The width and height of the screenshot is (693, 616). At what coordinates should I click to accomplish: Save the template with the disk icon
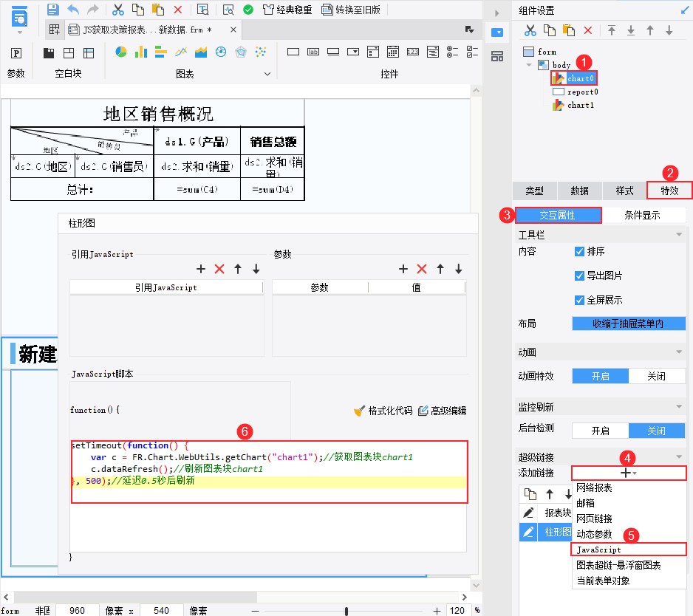point(53,10)
